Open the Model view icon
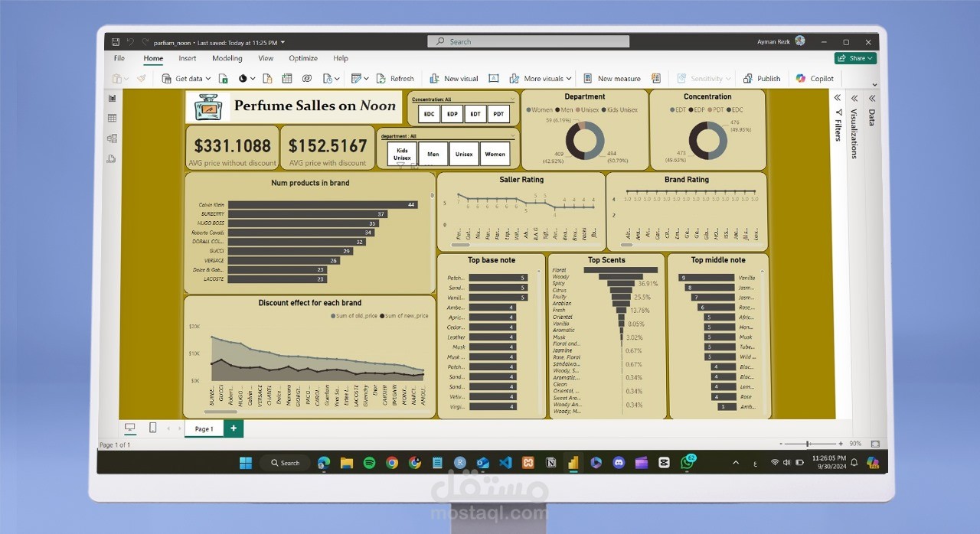The height and width of the screenshot is (534, 980). 113,138
